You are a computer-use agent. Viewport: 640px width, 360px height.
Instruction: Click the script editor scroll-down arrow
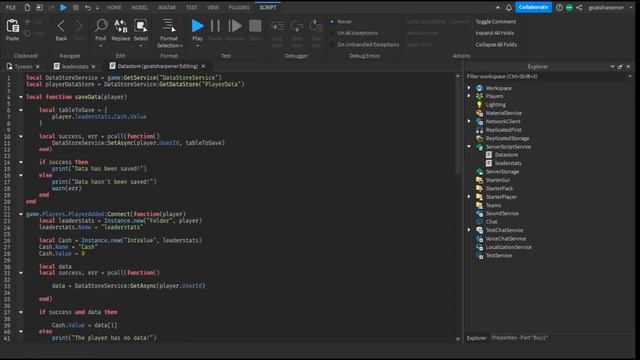point(458,339)
